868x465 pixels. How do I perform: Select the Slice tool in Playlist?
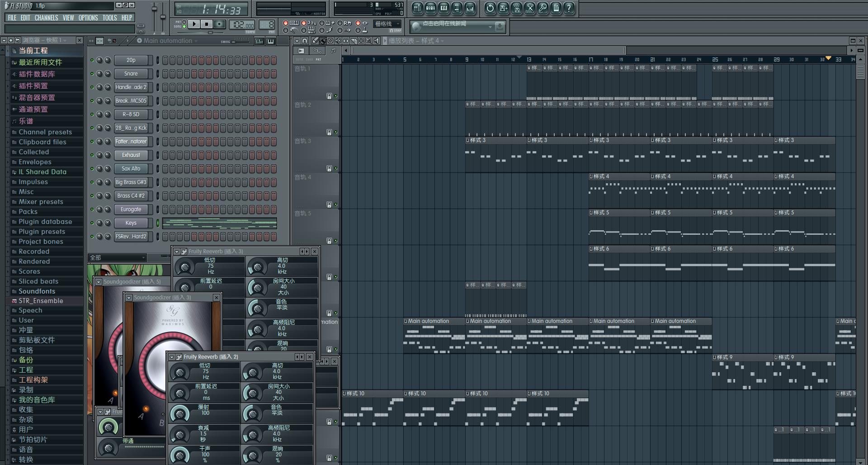point(354,41)
